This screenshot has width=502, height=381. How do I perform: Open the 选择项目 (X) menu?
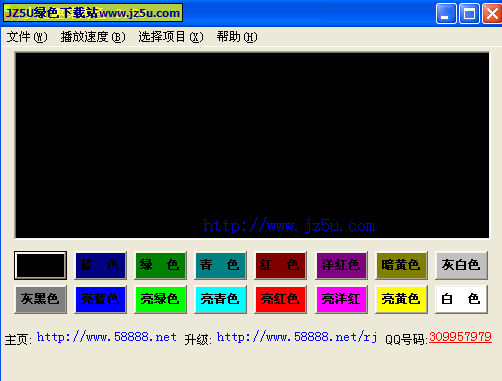click(171, 37)
